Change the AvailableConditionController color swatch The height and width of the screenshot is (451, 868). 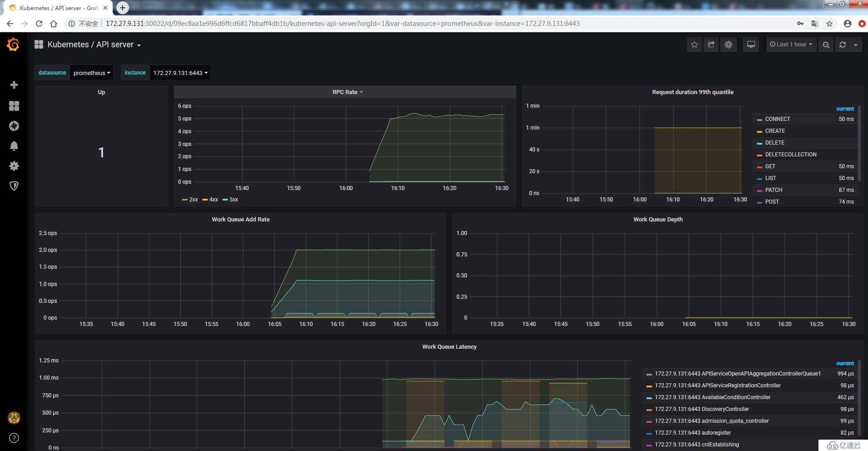click(649, 398)
